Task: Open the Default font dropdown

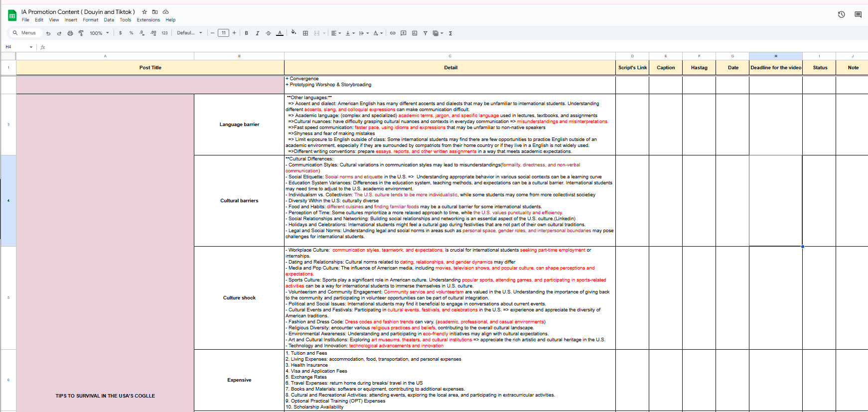Action: pos(189,33)
